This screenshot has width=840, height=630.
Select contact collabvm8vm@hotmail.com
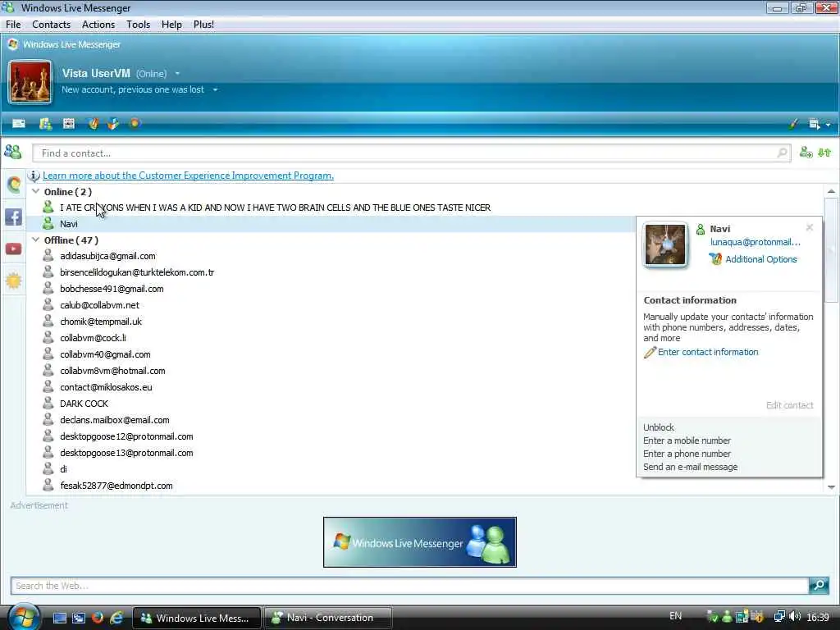(112, 371)
